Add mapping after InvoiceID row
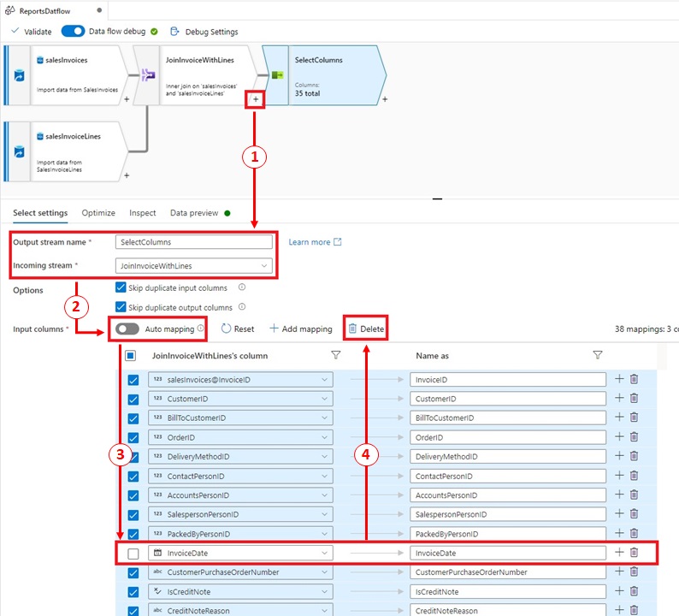 pos(619,379)
